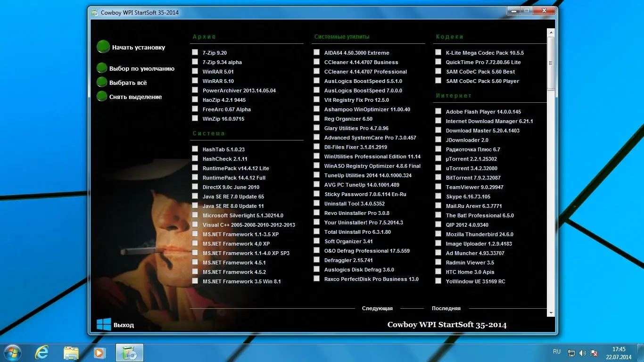Launch Internet Explorer from taskbar
The image size is (644, 362).
42,353
